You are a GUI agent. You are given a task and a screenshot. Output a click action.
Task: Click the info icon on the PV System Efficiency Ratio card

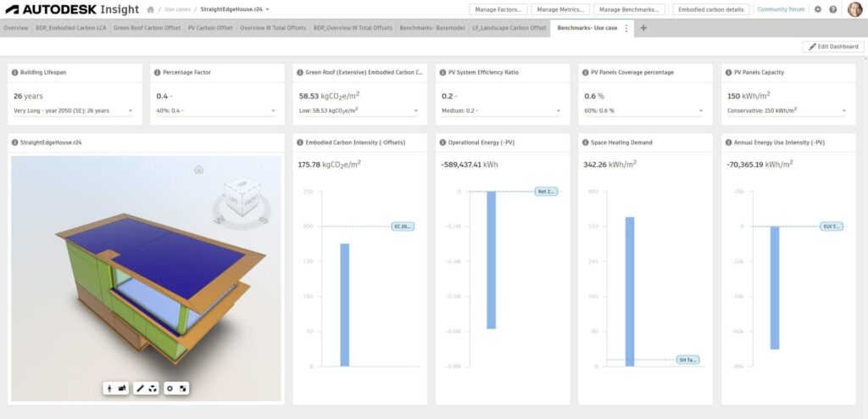coord(442,73)
